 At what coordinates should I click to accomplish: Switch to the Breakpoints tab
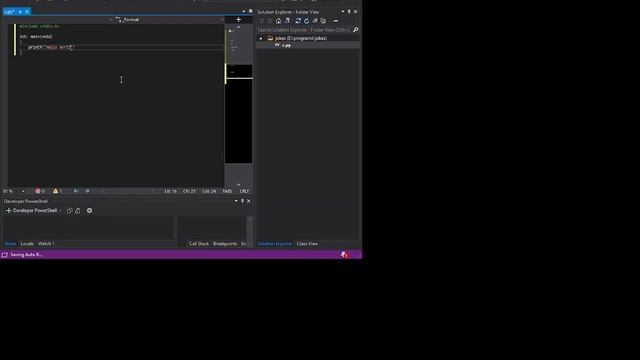pyautogui.click(x=225, y=244)
